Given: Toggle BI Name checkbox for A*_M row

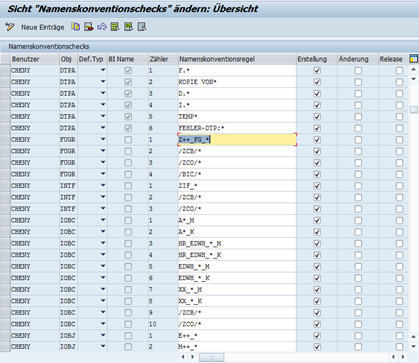Looking at the screenshot, I should point(128,220).
